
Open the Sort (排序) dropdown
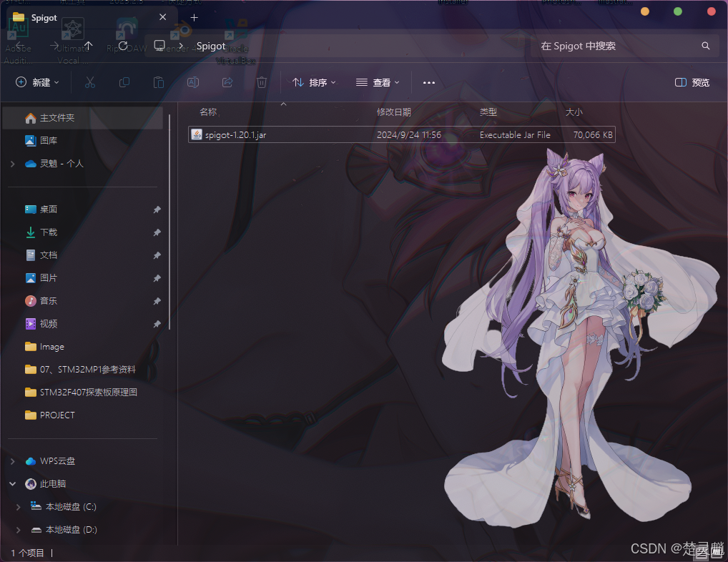coord(314,83)
